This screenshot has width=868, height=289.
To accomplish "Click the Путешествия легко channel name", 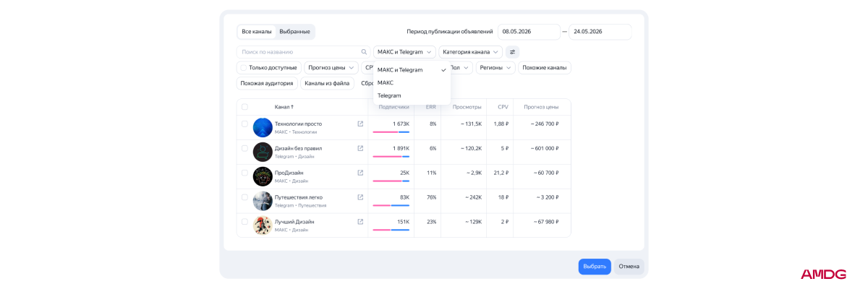I will 299,197.
